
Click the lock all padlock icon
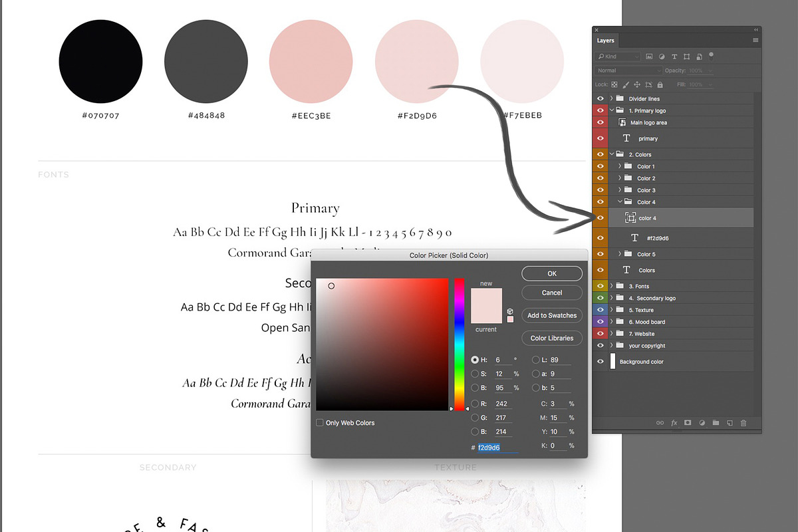(660, 85)
